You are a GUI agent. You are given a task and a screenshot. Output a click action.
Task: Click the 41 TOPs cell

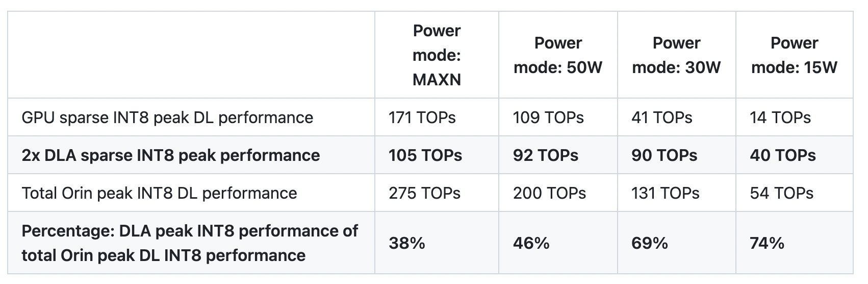point(662,117)
